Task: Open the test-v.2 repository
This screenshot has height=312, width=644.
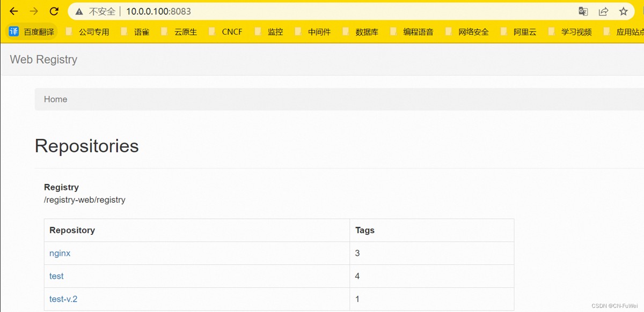Action: pos(63,299)
